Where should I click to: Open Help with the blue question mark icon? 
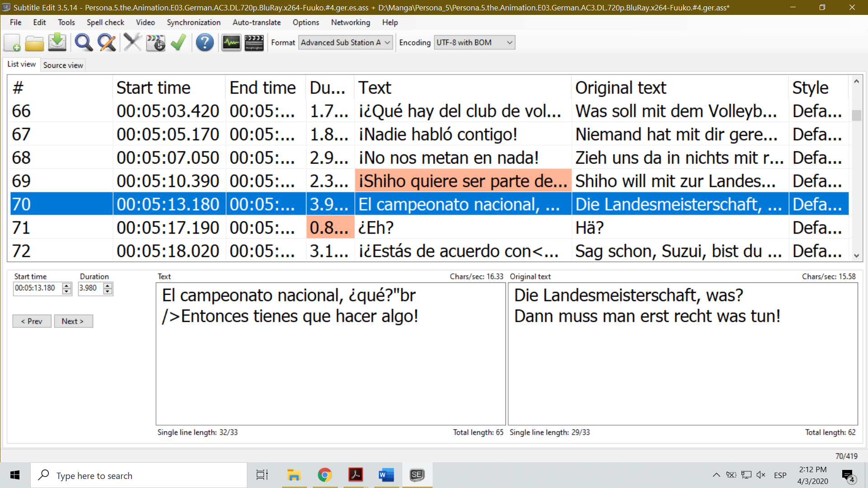tap(205, 42)
